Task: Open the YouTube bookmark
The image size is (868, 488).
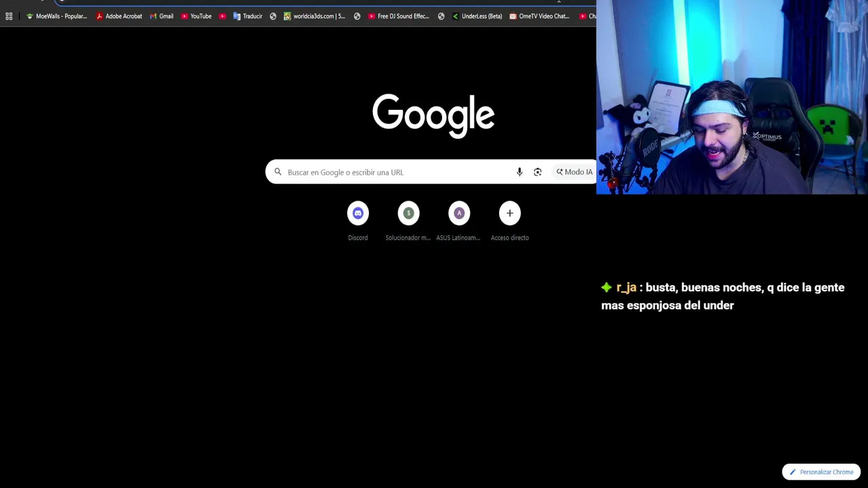Action: click(x=196, y=16)
